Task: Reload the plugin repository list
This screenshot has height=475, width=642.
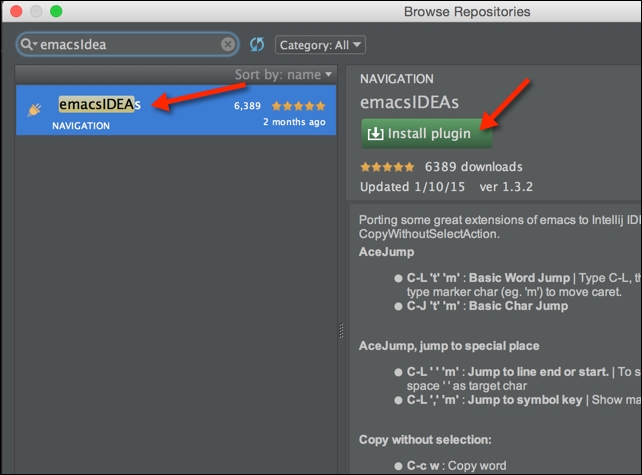Action: pyautogui.click(x=257, y=45)
